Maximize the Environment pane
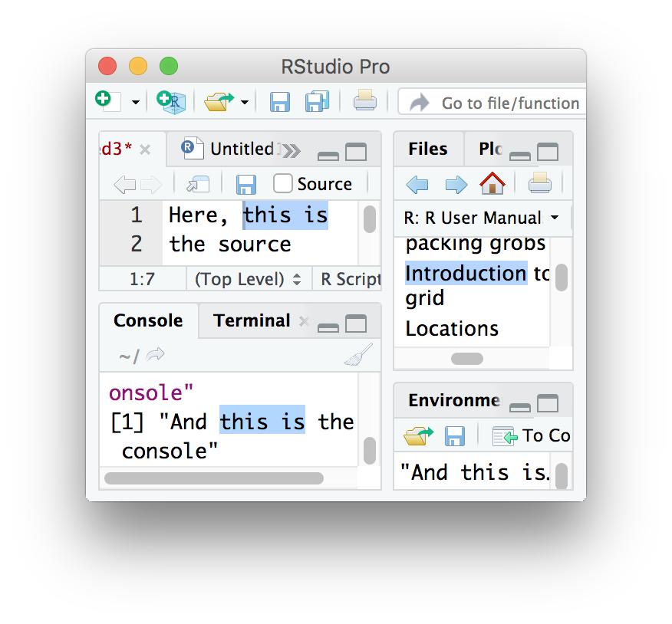 pos(548,403)
